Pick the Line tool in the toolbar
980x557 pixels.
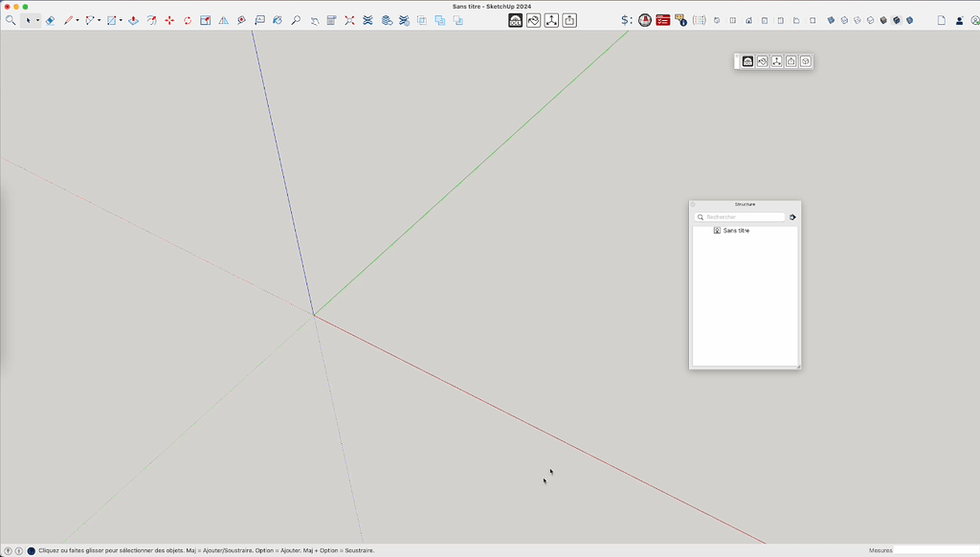click(x=69, y=19)
